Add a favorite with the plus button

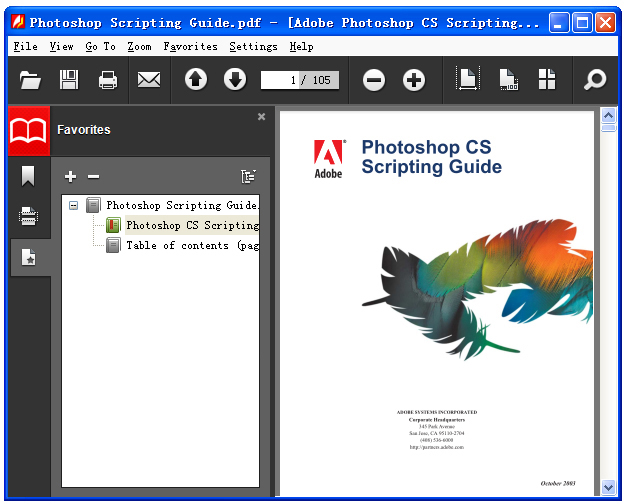coord(70,176)
